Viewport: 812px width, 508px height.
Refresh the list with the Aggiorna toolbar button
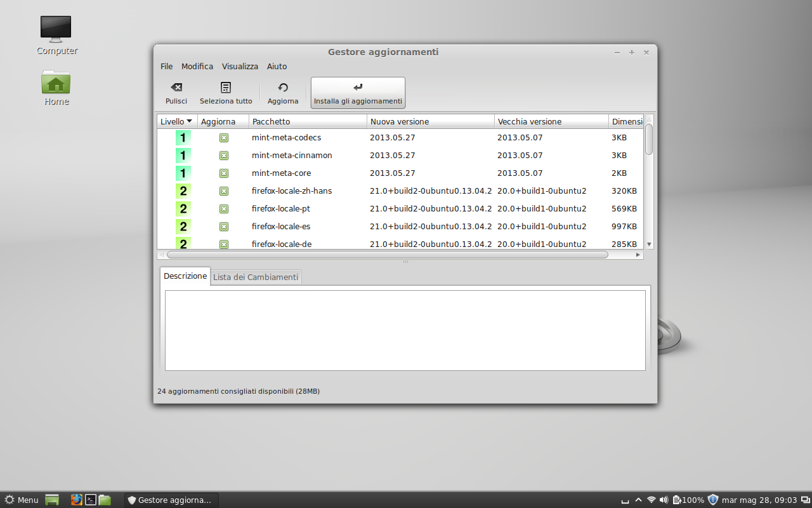point(283,93)
